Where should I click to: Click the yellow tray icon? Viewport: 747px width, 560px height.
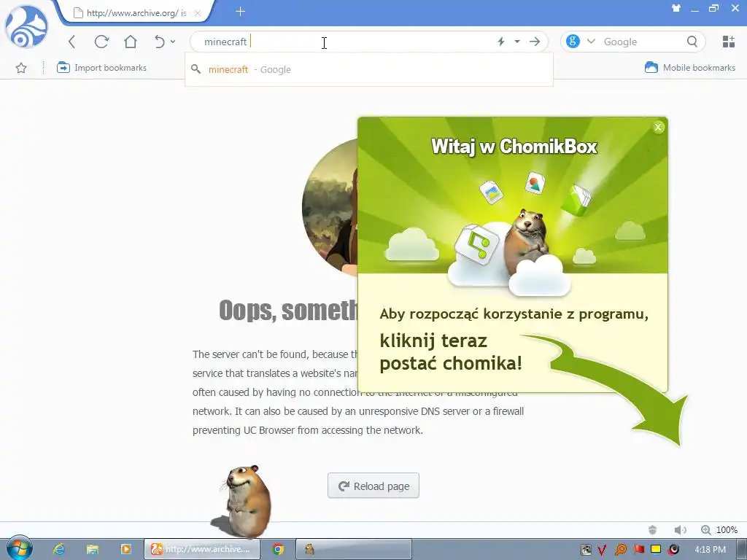(656, 550)
